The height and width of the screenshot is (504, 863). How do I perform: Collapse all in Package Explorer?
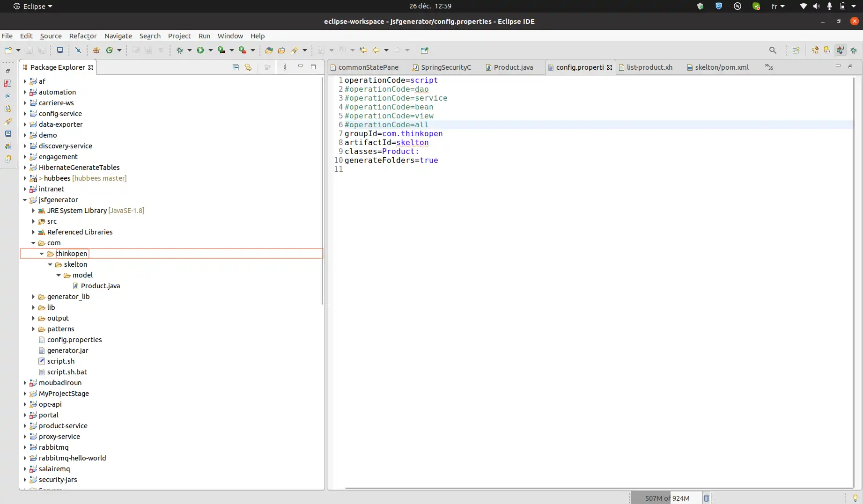(x=236, y=67)
